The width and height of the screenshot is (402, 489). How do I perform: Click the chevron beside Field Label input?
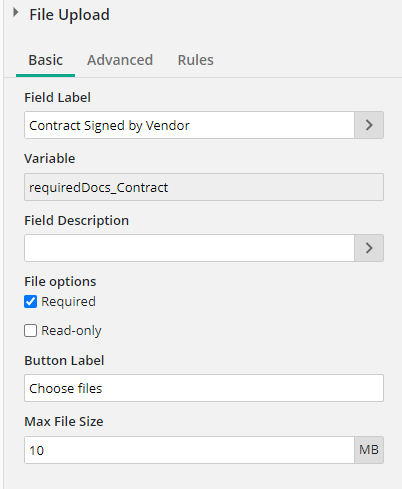pyautogui.click(x=369, y=125)
